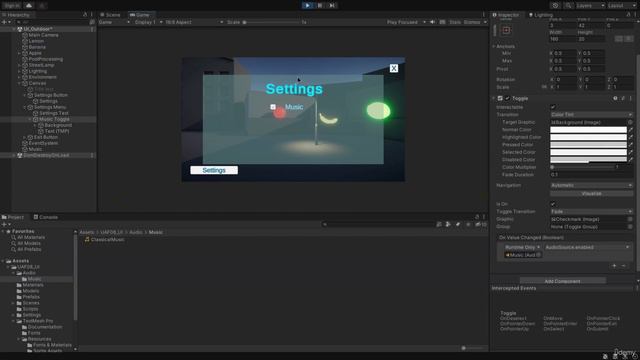Click the Toggle component help icon

click(x=615, y=98)
